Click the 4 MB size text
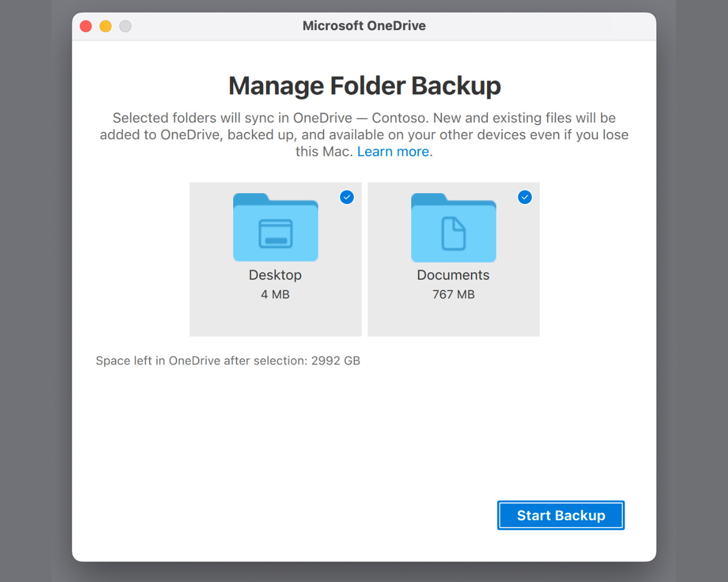The width and height of the screenshot is (728, 582). (275, 294)
